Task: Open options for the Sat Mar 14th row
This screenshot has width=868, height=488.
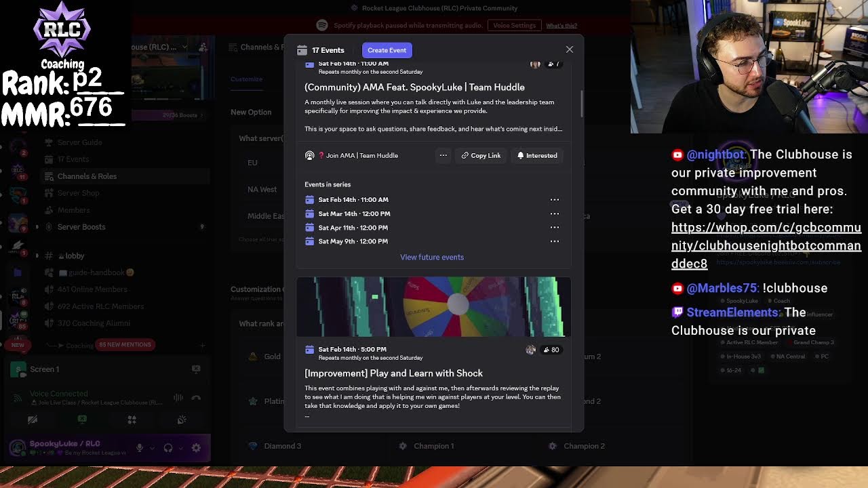Action: click(x=554, y=213)
